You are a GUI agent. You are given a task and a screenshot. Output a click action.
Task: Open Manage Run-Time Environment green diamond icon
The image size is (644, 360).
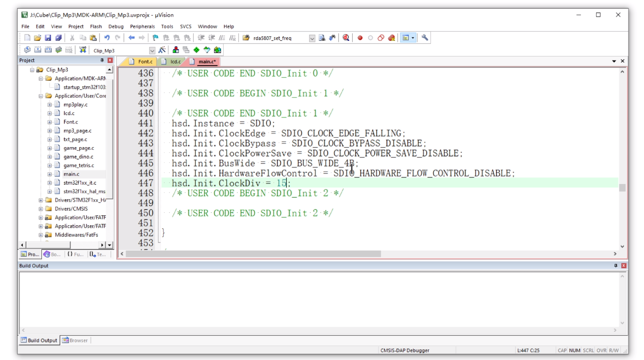point(196,50)
